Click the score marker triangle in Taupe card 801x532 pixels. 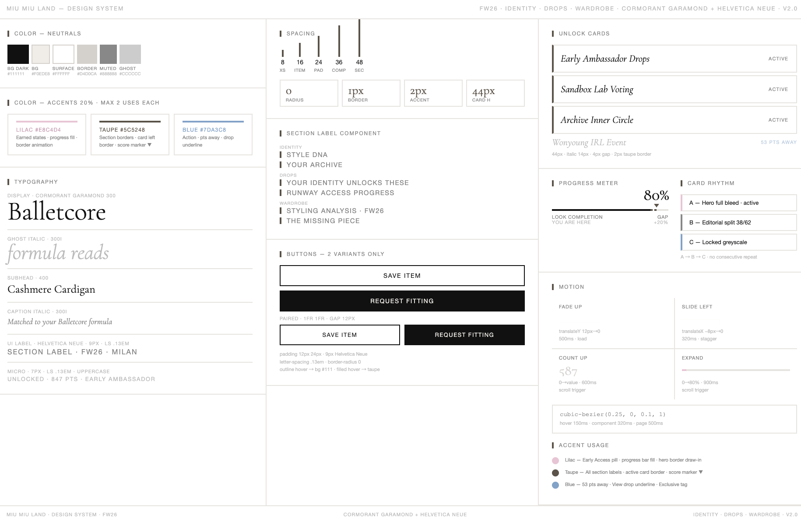(150, 145)
